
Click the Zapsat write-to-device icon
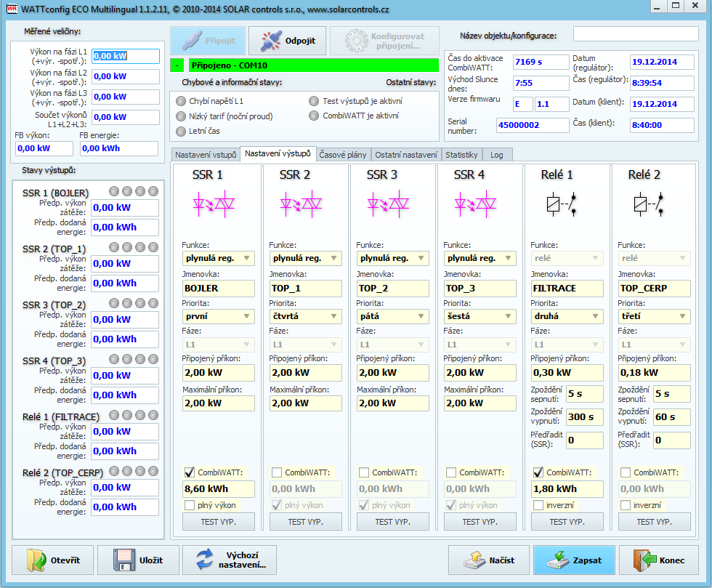[x=559, y=560]
